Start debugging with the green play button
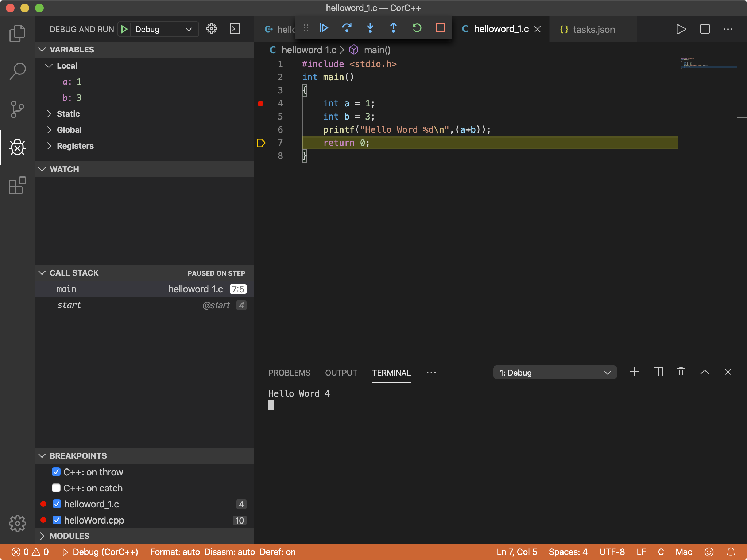 124,29
